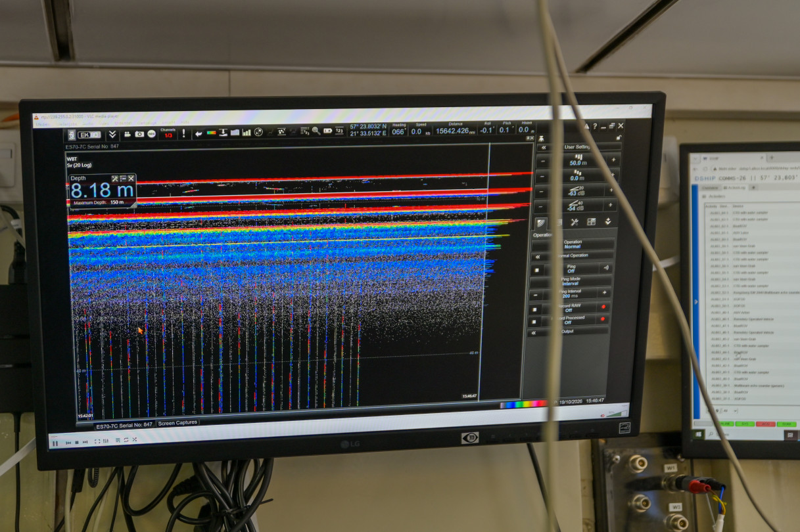Viewport: 800px width, 532px height.
Task: Open the question mark help icon
Action: (596, 126)
